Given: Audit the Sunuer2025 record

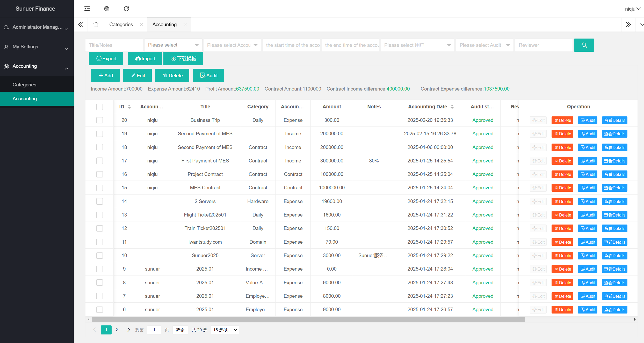Looking at the screenshot, I should click(x=588, y=256).
